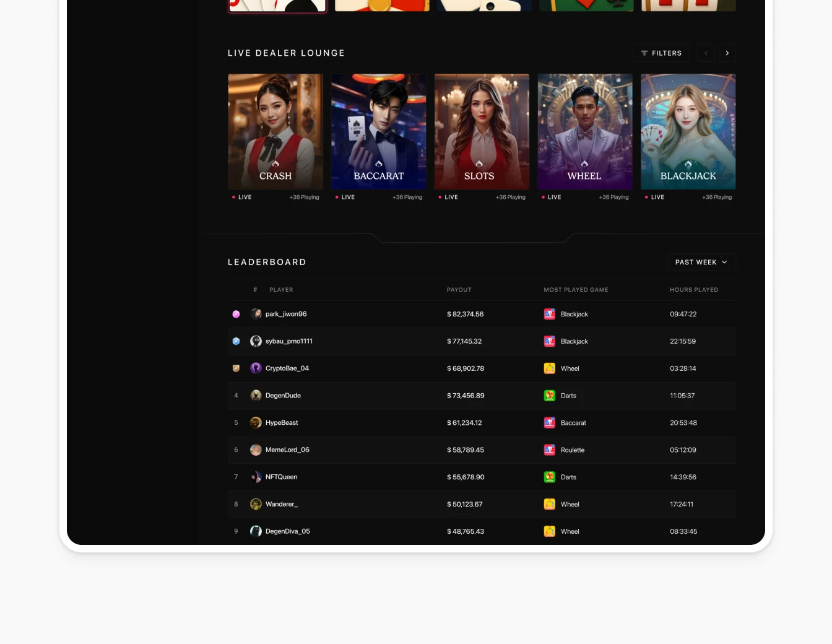Click the Wheel game icon for CryptoBae_04

549,368
